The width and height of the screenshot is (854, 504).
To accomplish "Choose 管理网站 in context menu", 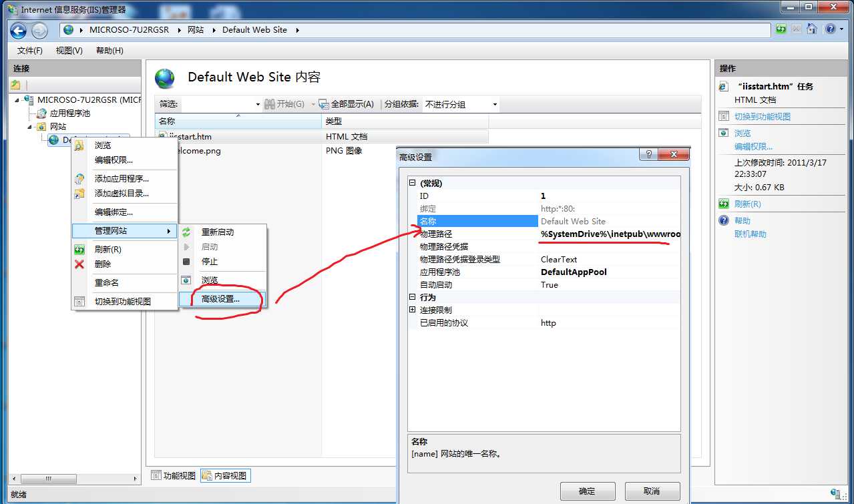I will (124, 231).
